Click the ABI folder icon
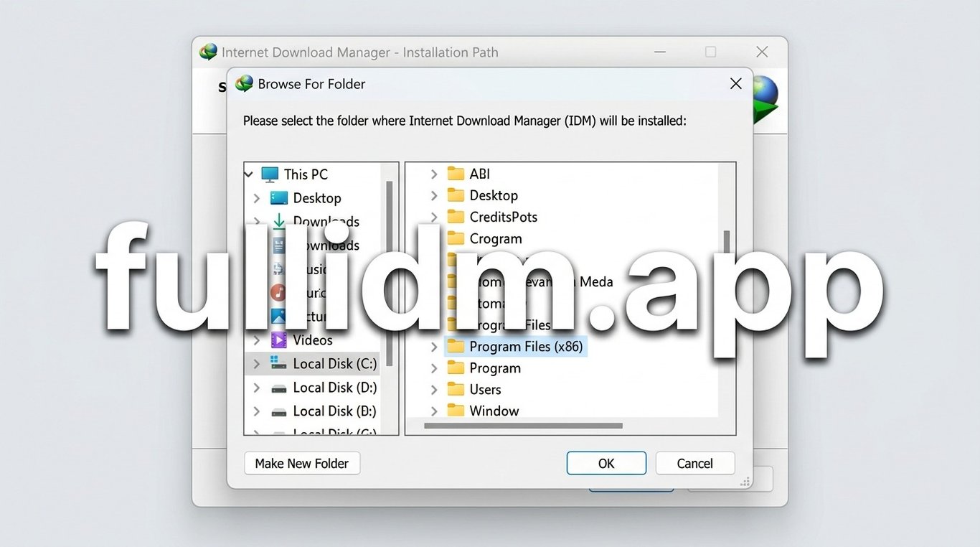 456,174
